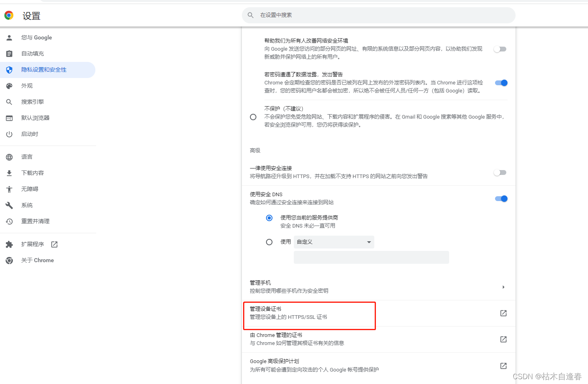The image size is (588, 384).
Task: Click the clipboard icon for 自动填充
Action: [x=9, y=53]
